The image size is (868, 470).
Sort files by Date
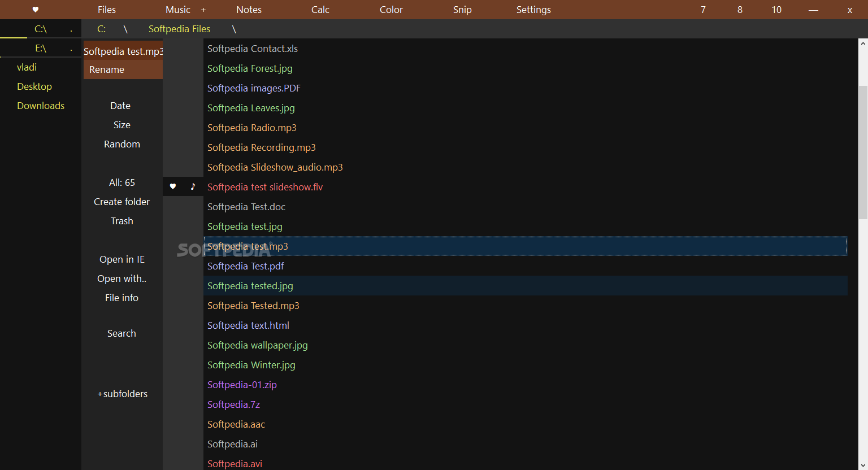tap(120, 106)
